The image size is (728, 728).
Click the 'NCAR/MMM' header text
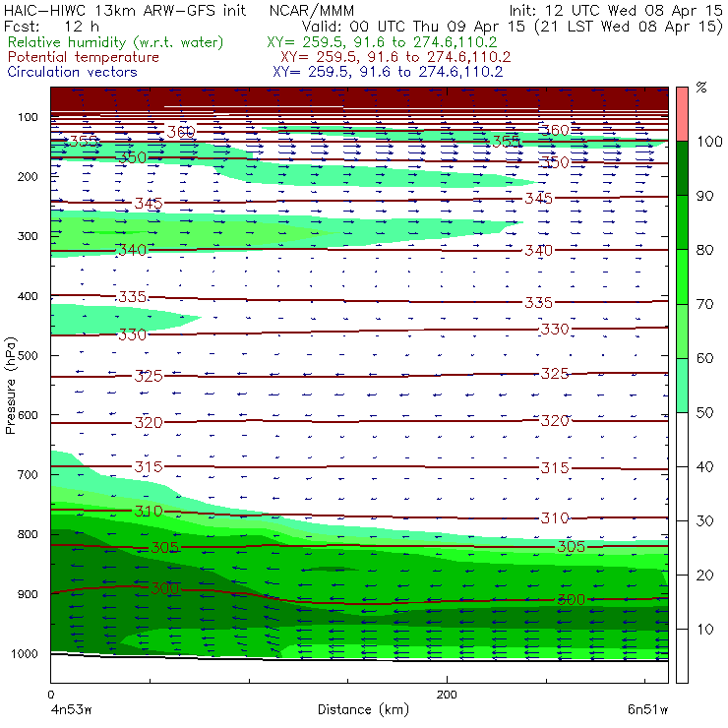point(312,11)
